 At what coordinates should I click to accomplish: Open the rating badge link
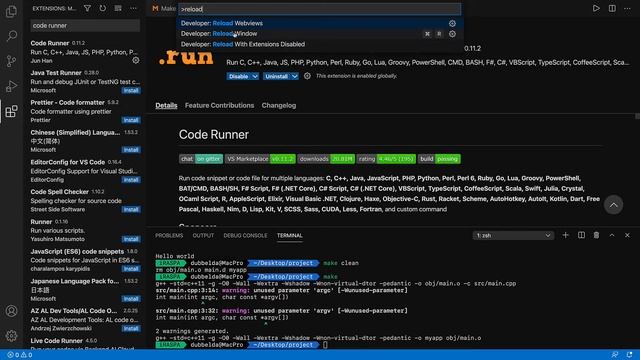(x=386, y=159)
